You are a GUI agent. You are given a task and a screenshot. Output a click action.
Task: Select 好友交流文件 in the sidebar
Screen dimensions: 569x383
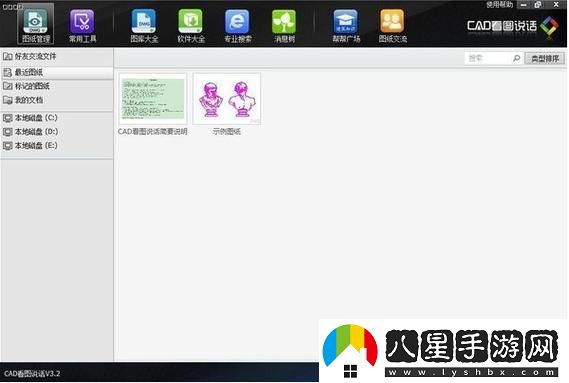[x=57, y=56]
